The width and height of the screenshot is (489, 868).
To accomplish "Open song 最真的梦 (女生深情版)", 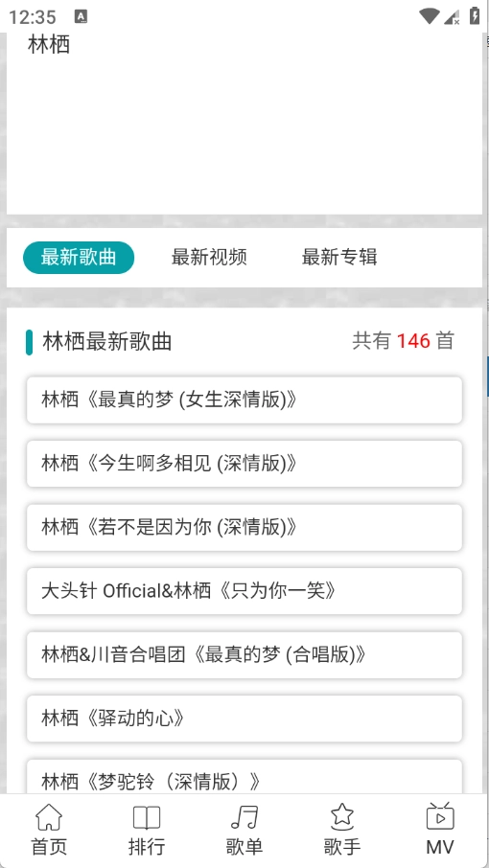I will click(244, 400).
